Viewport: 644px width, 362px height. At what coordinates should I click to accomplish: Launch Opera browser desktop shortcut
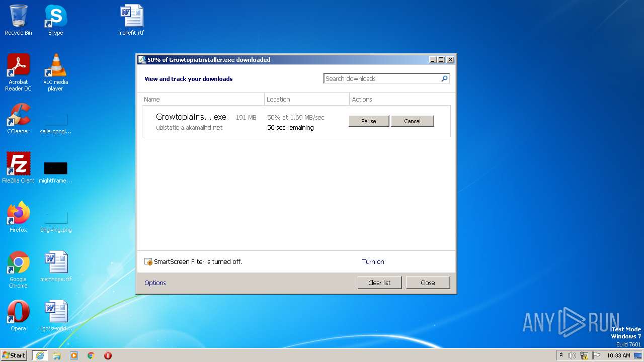[18, 316]
